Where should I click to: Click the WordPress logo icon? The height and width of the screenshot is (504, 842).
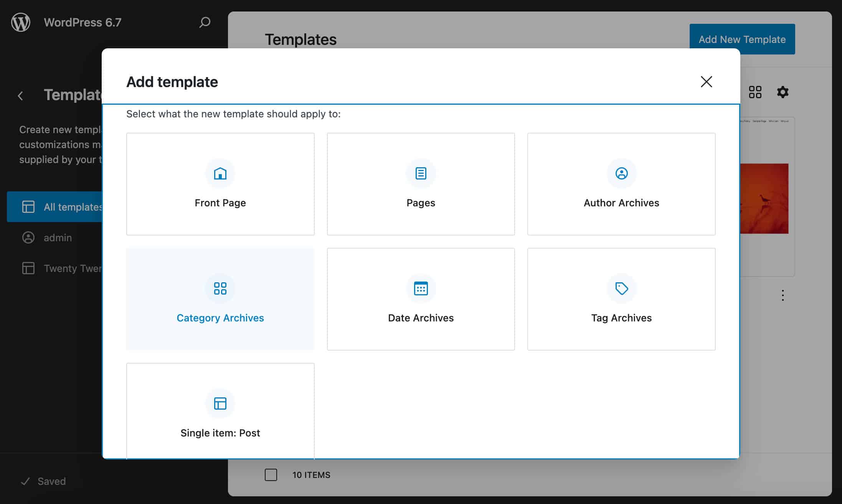(21, 21)
